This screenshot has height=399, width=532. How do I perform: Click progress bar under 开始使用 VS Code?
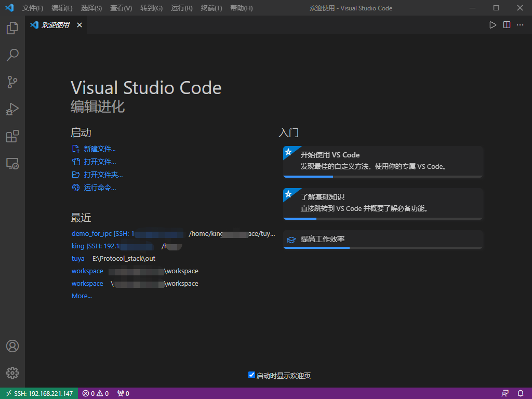click(x=383, y=177)
